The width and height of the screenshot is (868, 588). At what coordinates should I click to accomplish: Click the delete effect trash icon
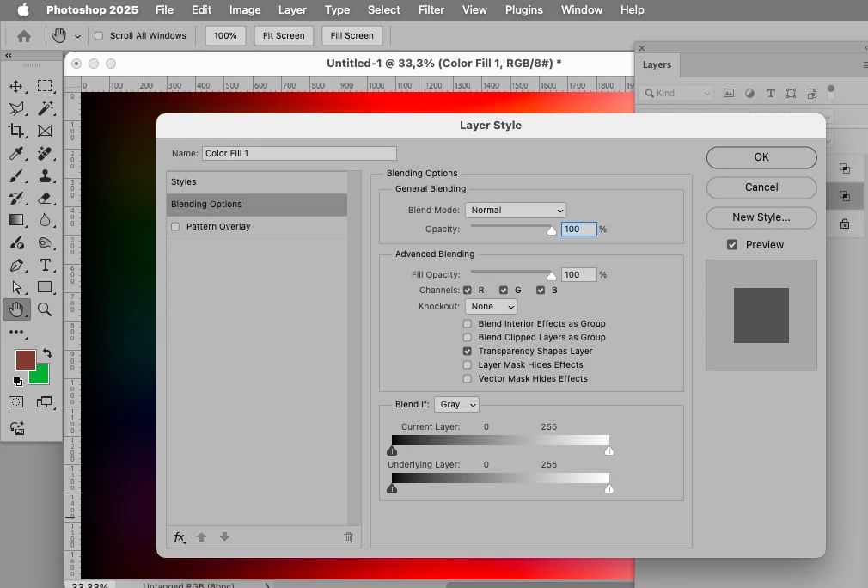coord(348,537)
